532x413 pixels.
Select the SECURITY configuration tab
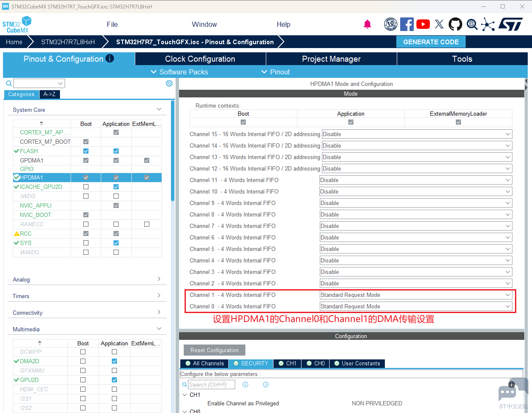click(x=250, y=363)
